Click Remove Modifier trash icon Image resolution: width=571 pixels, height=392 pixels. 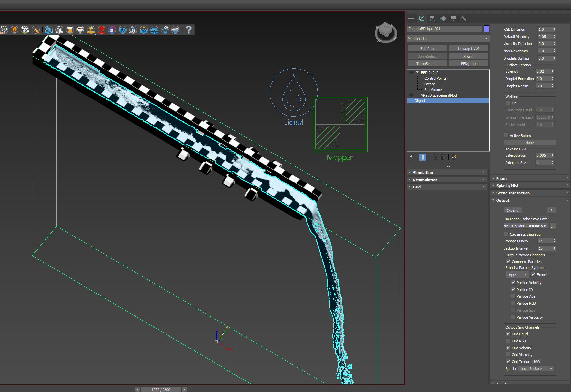[442, 157]
